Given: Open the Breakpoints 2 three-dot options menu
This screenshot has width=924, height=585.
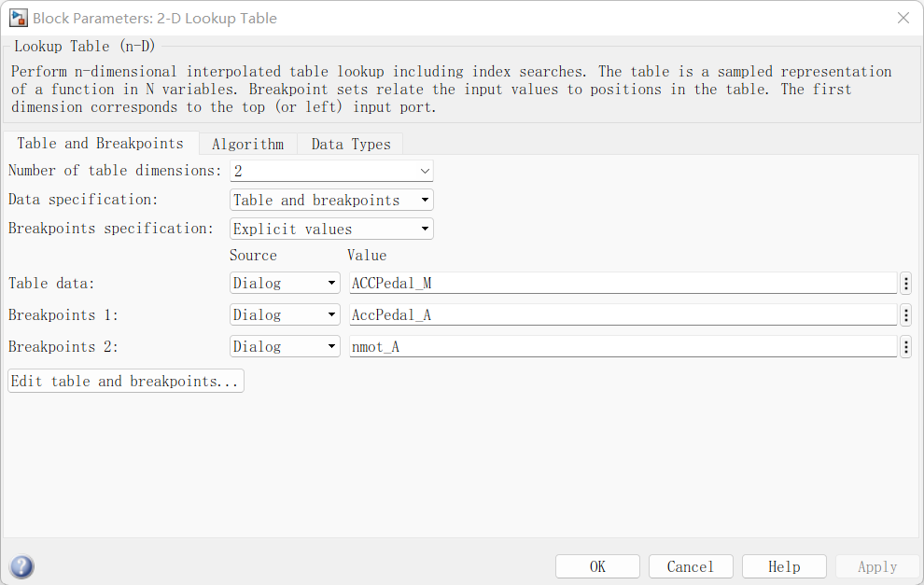Looking at the screenshot, I should (905, 347).
